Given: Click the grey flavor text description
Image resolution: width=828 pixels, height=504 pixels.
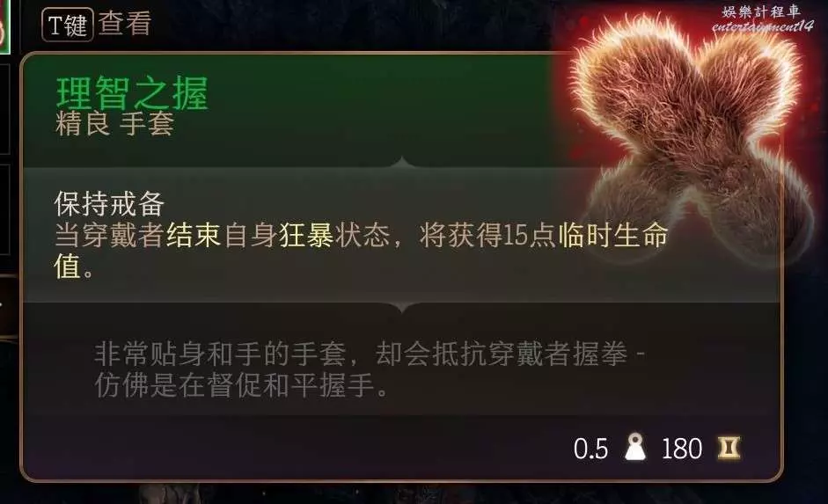Looking at the screenshot, I should tap(370, 369).
